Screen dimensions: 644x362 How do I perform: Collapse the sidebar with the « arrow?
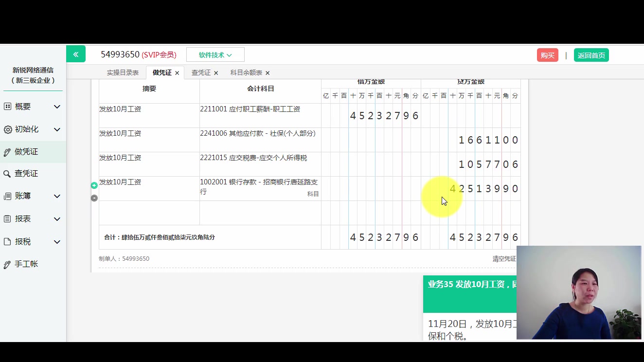click(76, 54)
